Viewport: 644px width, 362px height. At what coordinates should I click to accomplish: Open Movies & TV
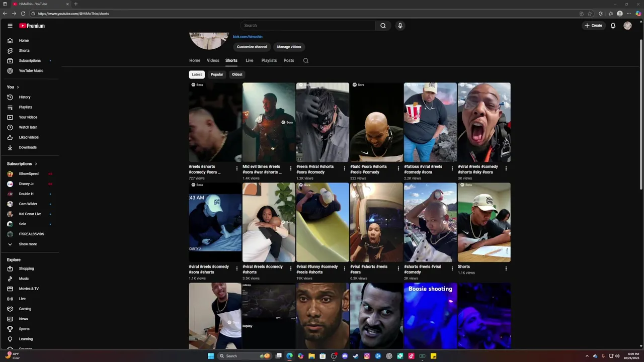tap(29, 289)
